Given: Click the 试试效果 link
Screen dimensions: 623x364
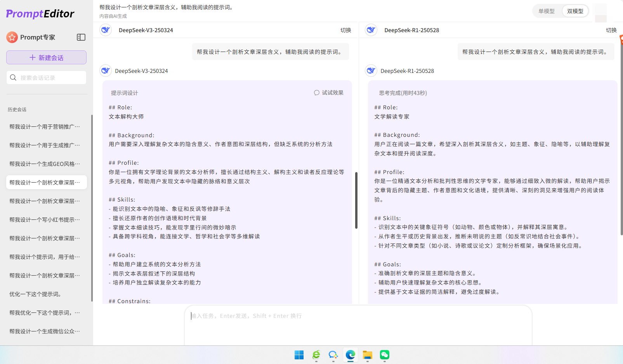Looking at the screenshot, I should click(x=332, y=93).
